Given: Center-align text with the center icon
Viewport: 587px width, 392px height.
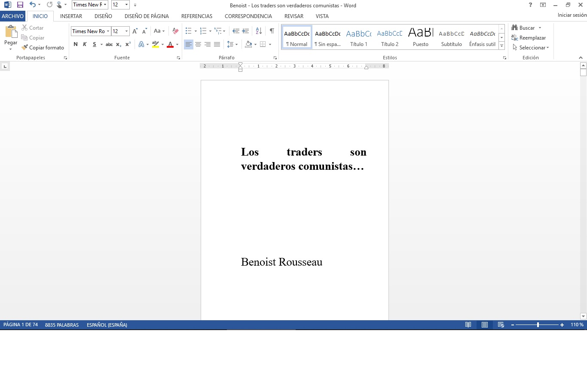Looking at the screenshot, I should tap(198, 44).
